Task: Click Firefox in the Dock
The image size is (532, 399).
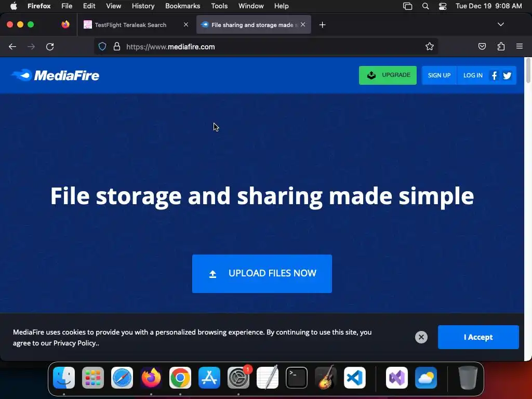Action: [151, 377]
